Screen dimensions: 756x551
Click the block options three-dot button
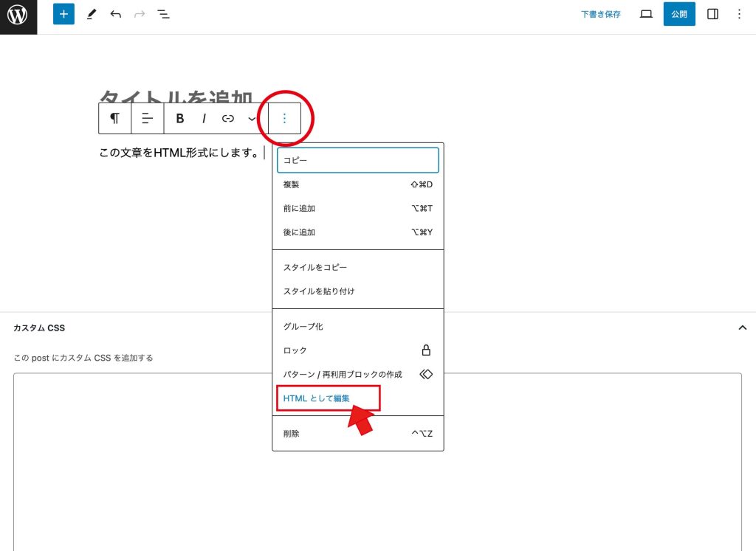[284, 118]
